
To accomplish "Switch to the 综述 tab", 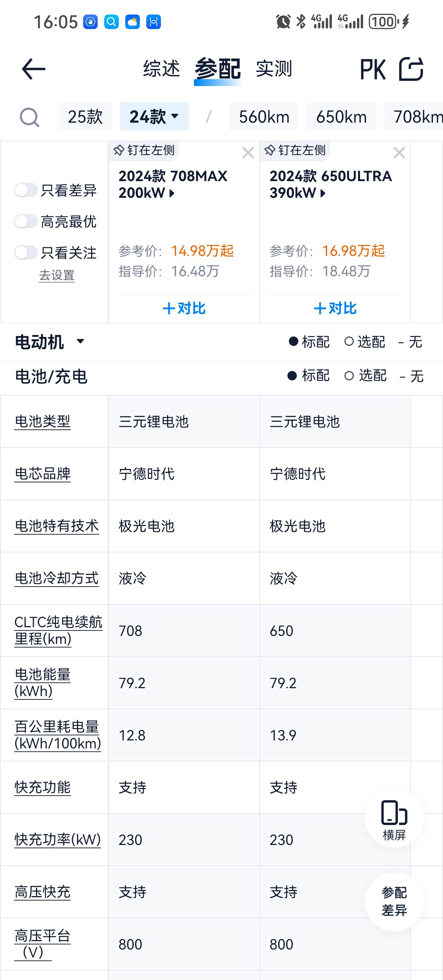I will tap(162, 69).
